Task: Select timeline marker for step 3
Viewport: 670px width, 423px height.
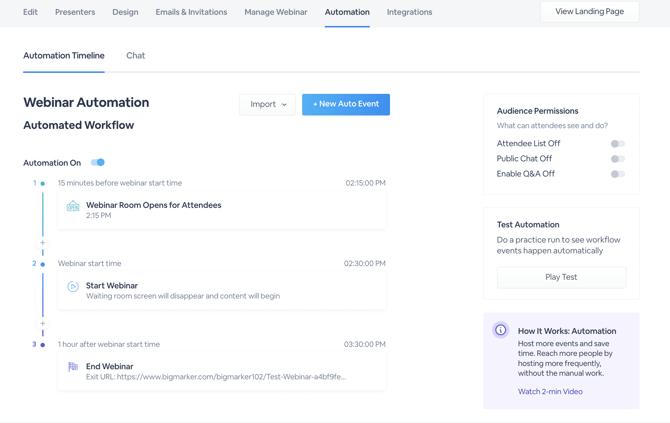Action: coord(43,345)
